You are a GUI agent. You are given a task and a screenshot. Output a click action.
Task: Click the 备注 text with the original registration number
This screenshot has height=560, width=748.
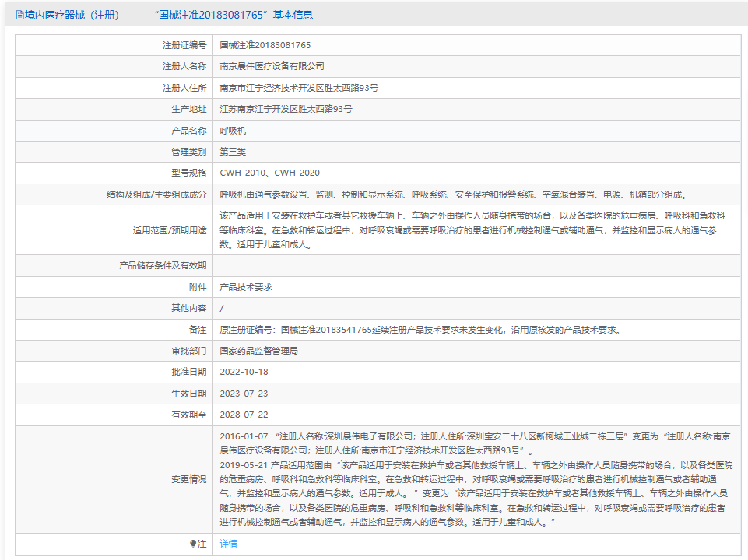pyautogui.click(x=420, y=330)
